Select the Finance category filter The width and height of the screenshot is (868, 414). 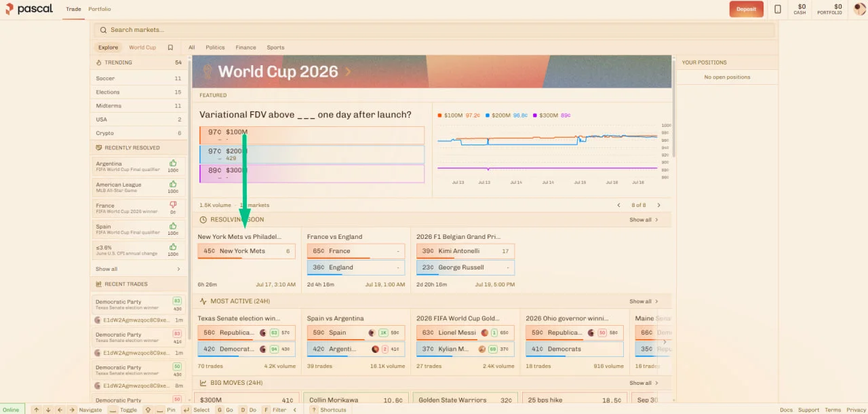tap(246, 48)
